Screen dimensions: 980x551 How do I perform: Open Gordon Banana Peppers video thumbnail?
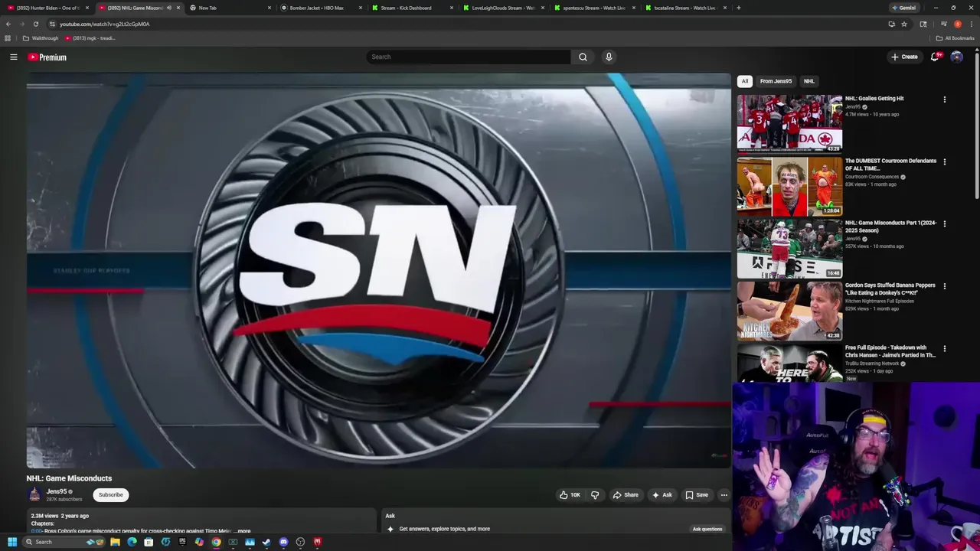coord(789,311)
